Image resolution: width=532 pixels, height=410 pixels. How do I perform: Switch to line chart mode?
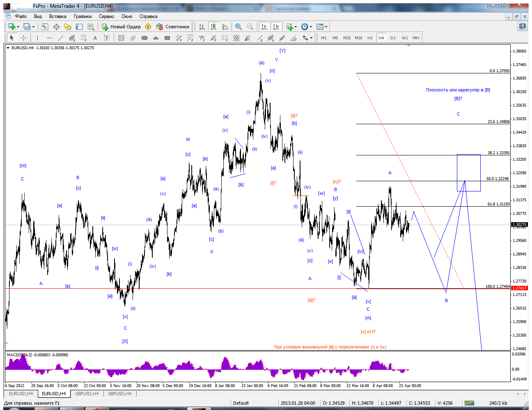225,27
